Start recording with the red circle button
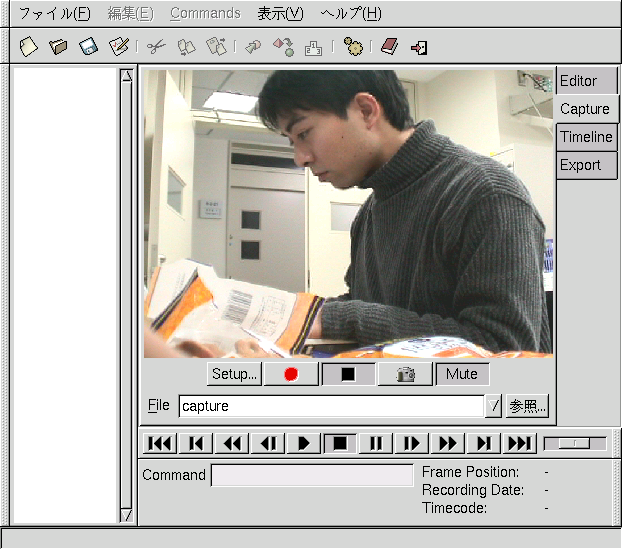This screenshot has height=549, width=622. pos(291,374)
